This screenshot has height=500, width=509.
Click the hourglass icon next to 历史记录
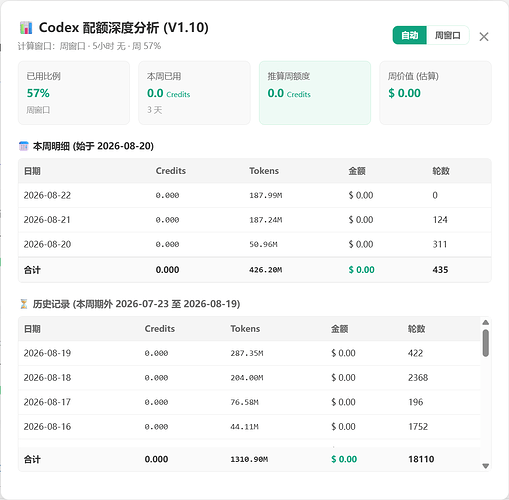click(24, 304)
